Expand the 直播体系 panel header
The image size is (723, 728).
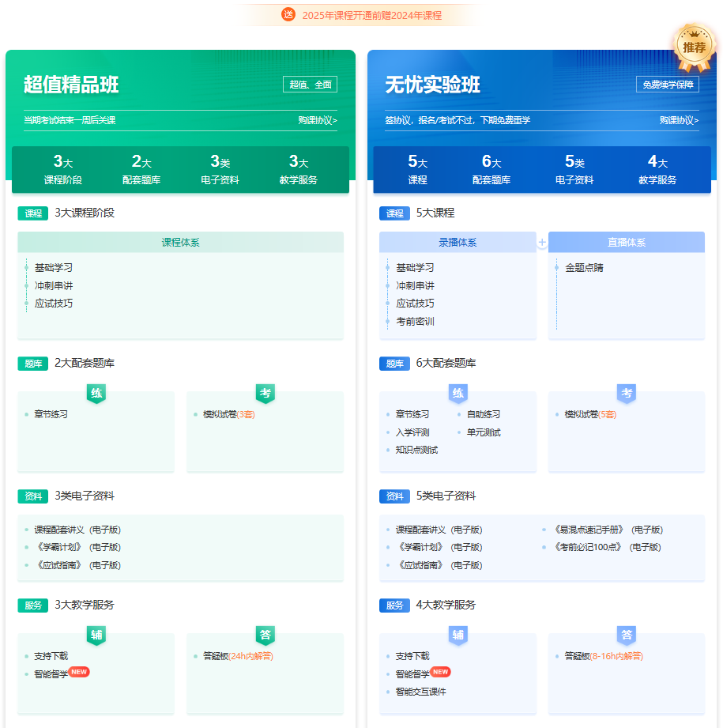[627, 242]
